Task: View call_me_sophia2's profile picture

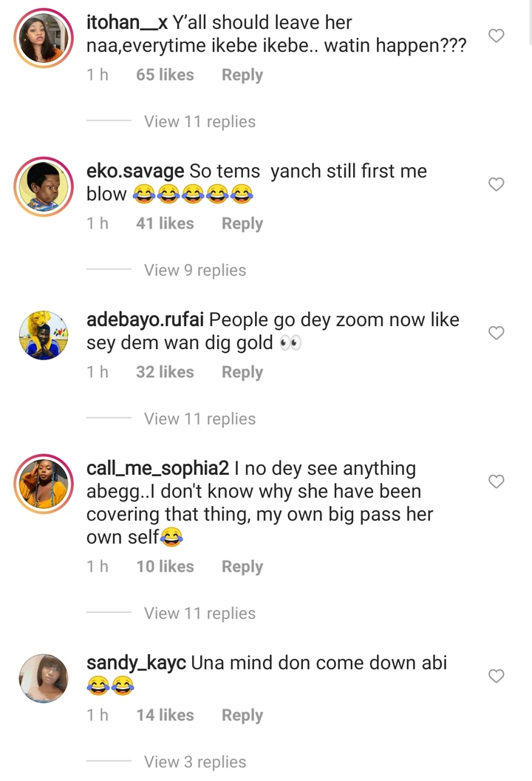Action: click(x=43, y=485)
